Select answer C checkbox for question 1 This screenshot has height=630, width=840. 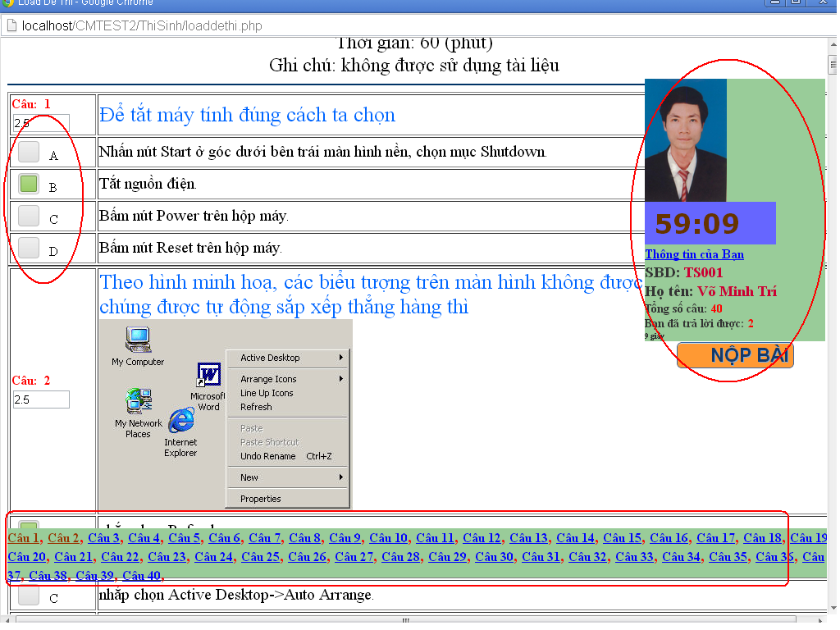pos(29,216)
